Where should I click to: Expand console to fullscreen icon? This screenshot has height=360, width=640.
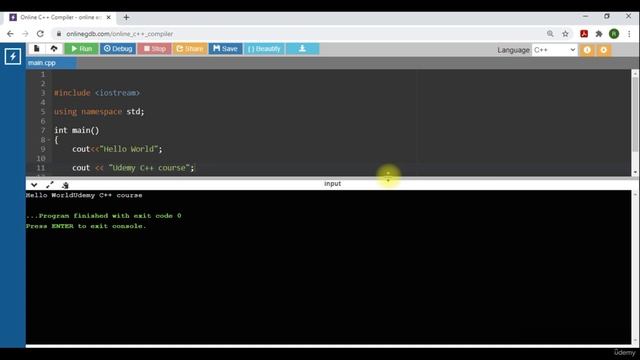50,185
